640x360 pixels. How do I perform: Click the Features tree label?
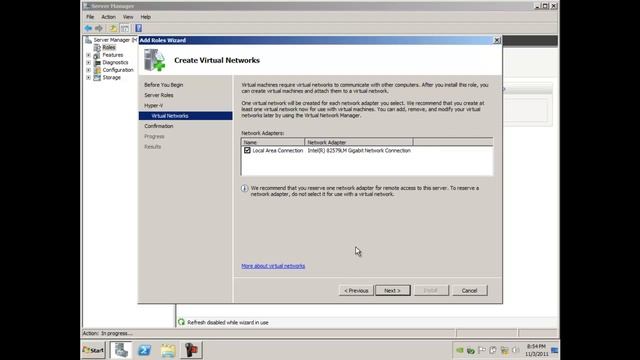(x=113, y=55)
